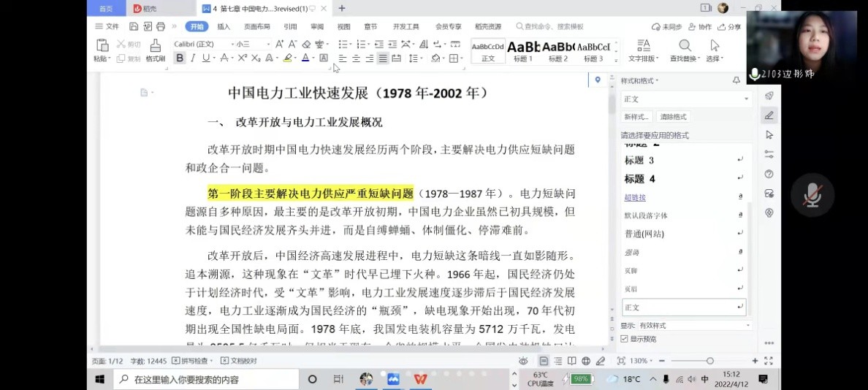Open Find and Replace (查找替换)
868x390 pixels.
click(685, 50)
